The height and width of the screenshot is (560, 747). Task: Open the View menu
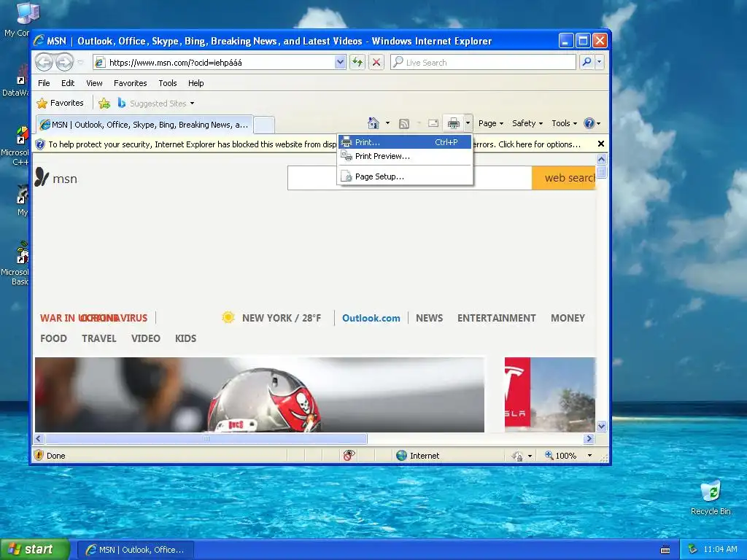[x=94, y=83]
